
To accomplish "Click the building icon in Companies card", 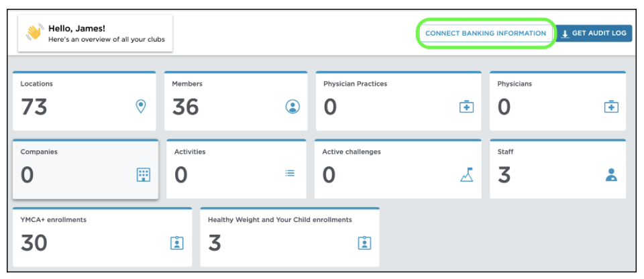I will tap(144, 174).
